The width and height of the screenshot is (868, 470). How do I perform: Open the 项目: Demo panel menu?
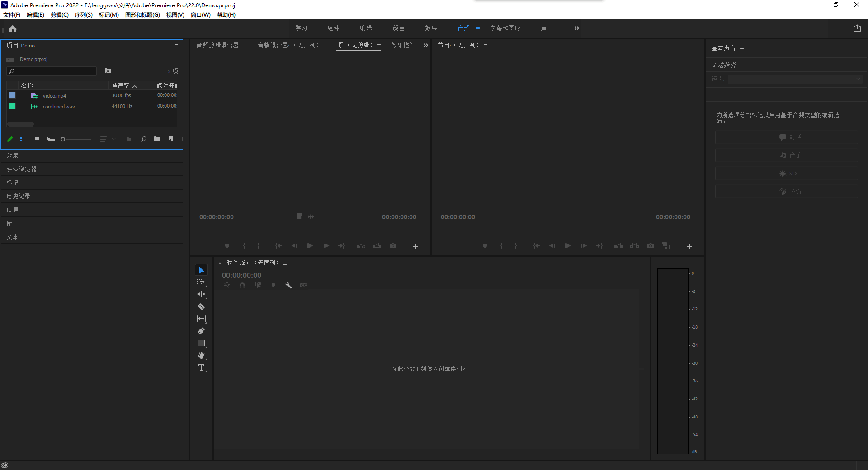tap(176, 46)
